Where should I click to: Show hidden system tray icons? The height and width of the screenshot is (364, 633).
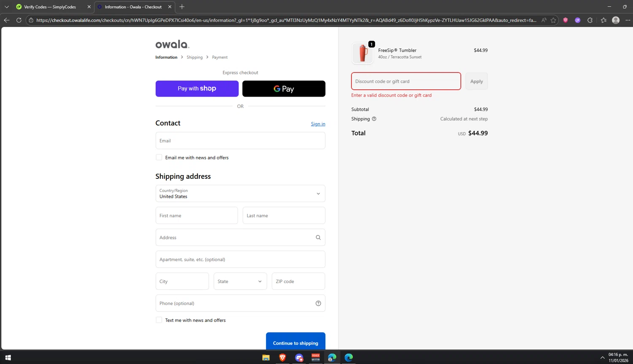tap(602, 358)
